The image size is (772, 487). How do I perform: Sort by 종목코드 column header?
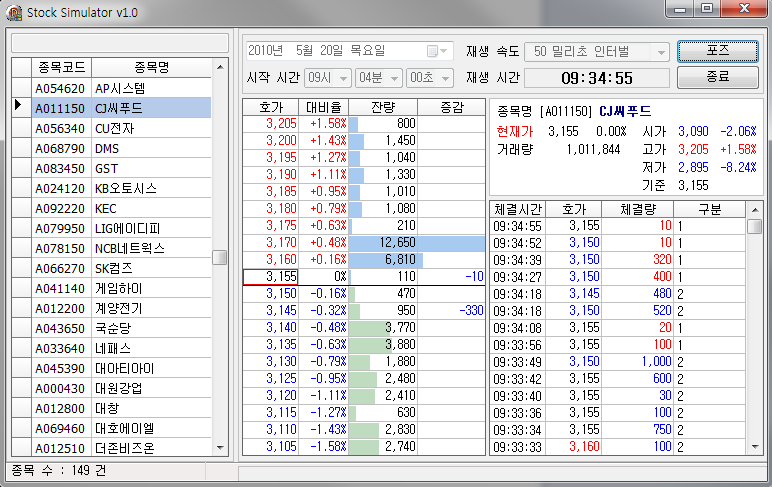pos(61,68)
